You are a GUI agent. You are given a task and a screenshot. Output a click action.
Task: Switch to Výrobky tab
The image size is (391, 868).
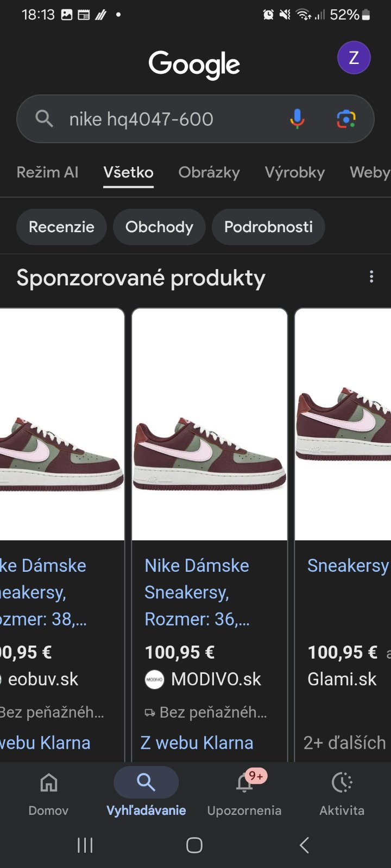coord(295,173)
